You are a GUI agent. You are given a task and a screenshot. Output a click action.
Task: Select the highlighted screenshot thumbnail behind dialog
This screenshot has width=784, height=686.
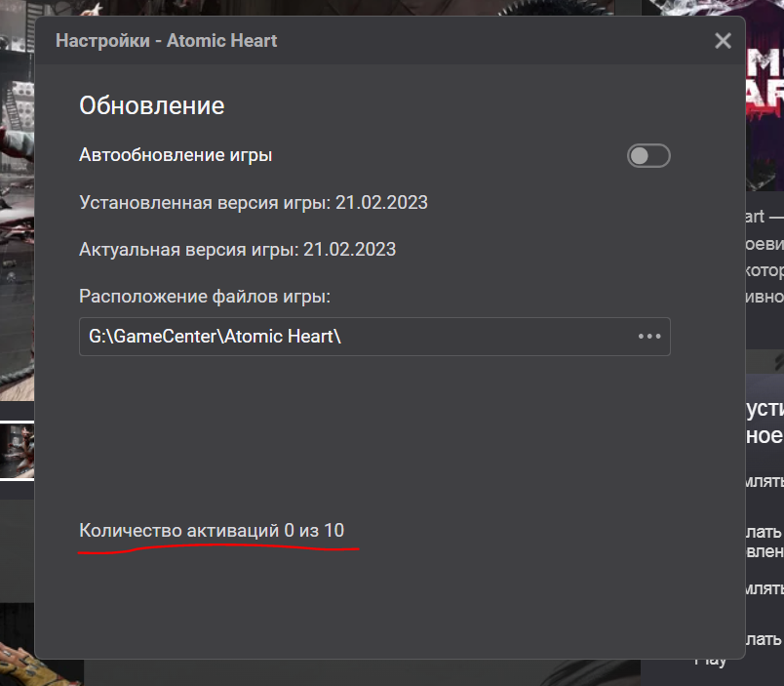tap(17, 451)
